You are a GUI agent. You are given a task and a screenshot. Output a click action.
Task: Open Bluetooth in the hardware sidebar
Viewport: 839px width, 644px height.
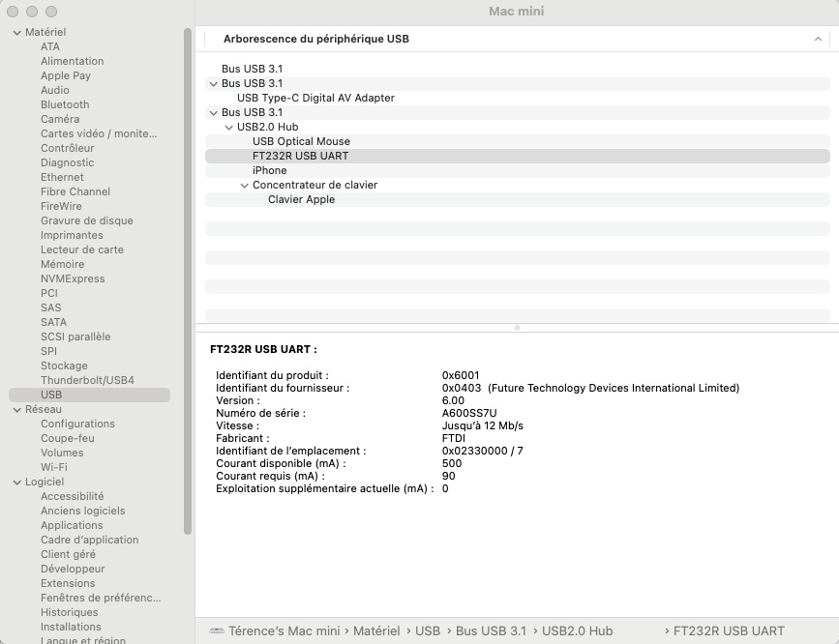tap(65, 104)
